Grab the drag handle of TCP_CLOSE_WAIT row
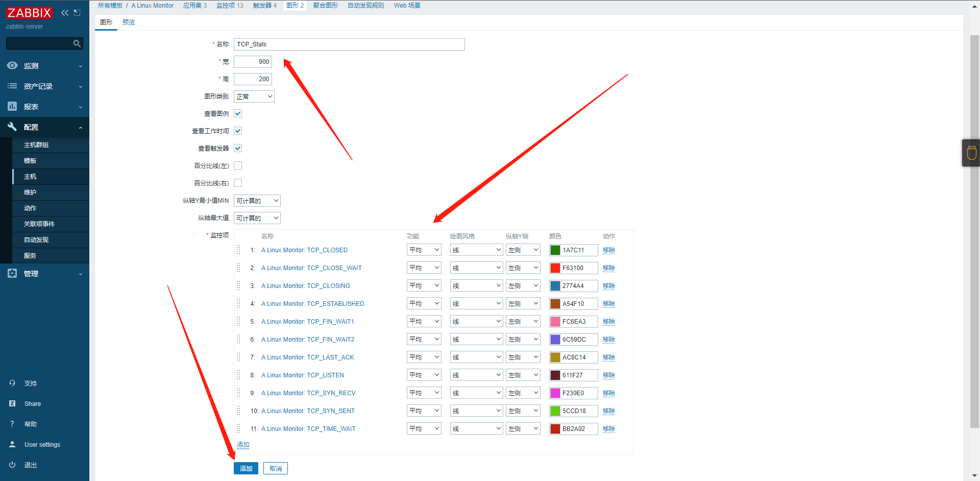Screen dimensions: 980x481 [238, 268]
